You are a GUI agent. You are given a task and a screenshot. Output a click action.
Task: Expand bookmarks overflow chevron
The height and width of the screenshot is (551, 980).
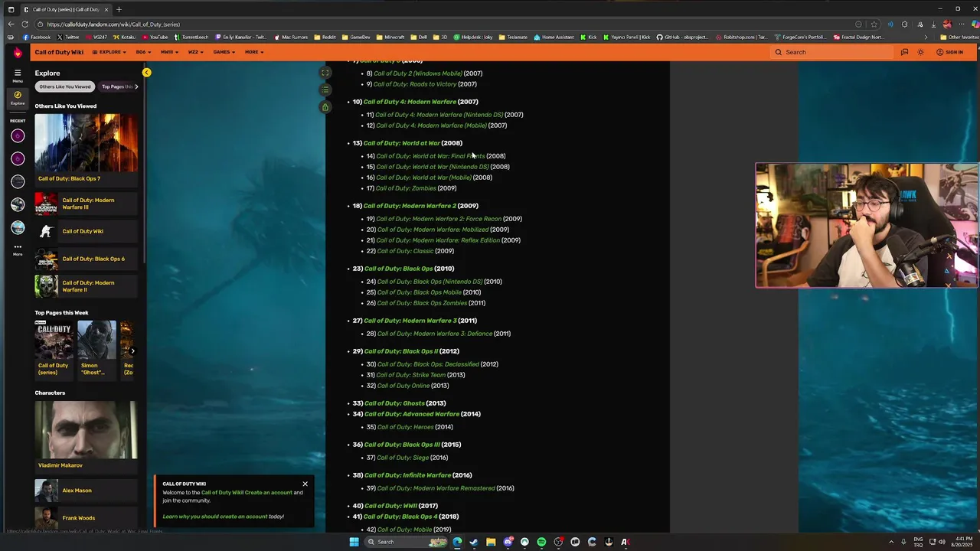926,37
